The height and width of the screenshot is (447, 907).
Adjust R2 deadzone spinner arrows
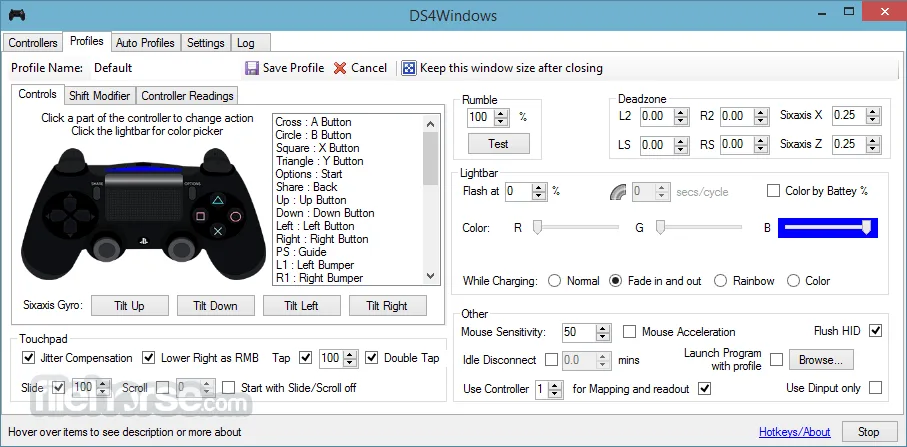tap(762, 116)
